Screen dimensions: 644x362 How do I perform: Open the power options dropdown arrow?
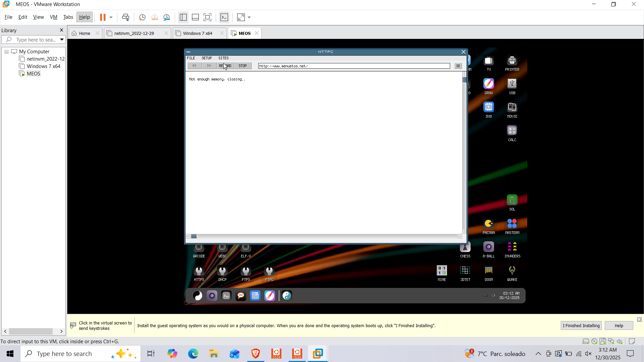111,17
